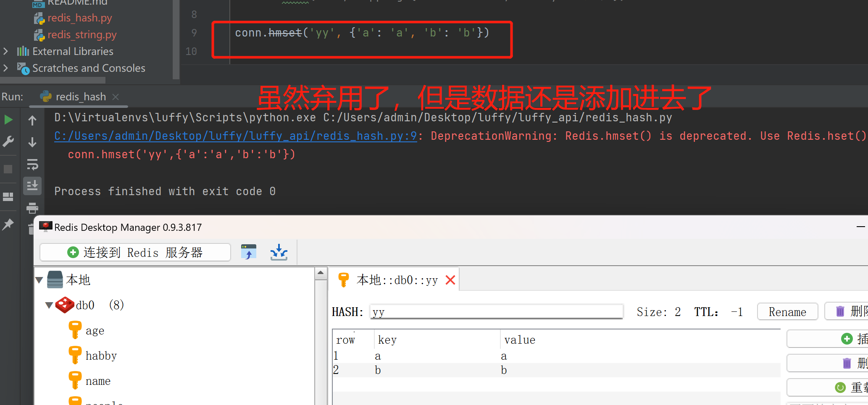Click the up arrow of the tree scrollbar
Image resolution: width=868 pixels, height=405 pixels.
click(321, 273)
